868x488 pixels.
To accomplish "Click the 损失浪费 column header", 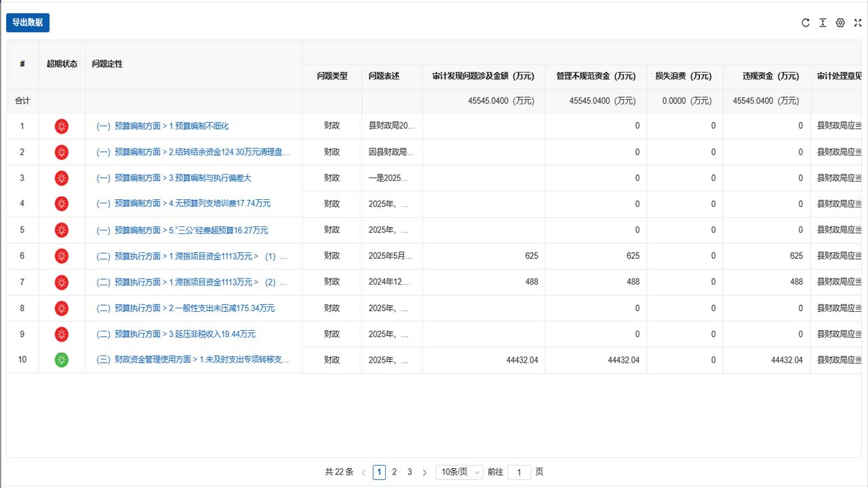I will click(684, 76).
